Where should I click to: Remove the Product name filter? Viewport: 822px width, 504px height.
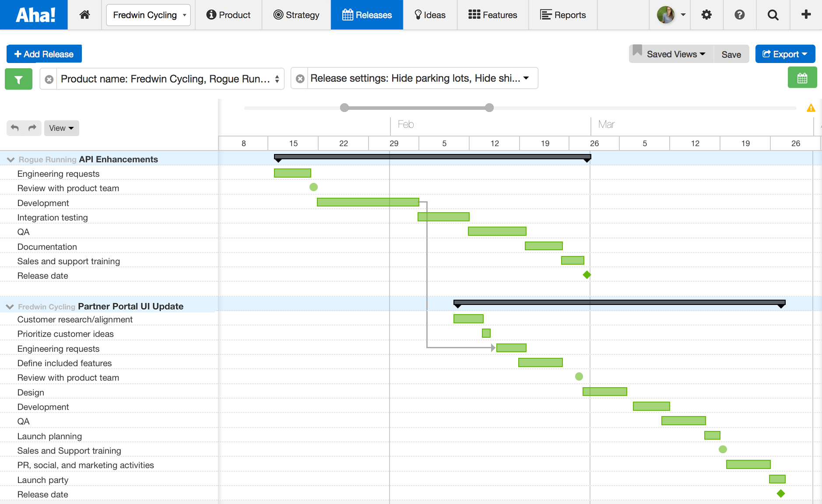pyautogui.click(x=49, y=79)
